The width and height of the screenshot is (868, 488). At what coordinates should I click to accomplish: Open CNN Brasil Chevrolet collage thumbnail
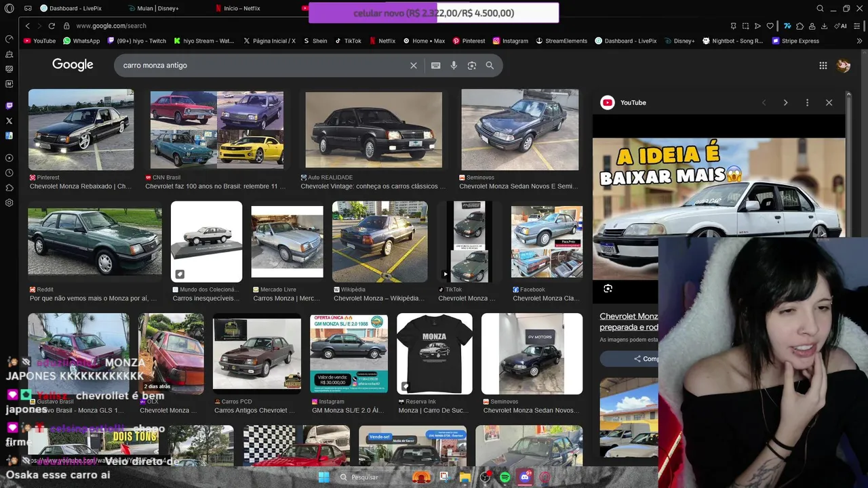point(217,129)
